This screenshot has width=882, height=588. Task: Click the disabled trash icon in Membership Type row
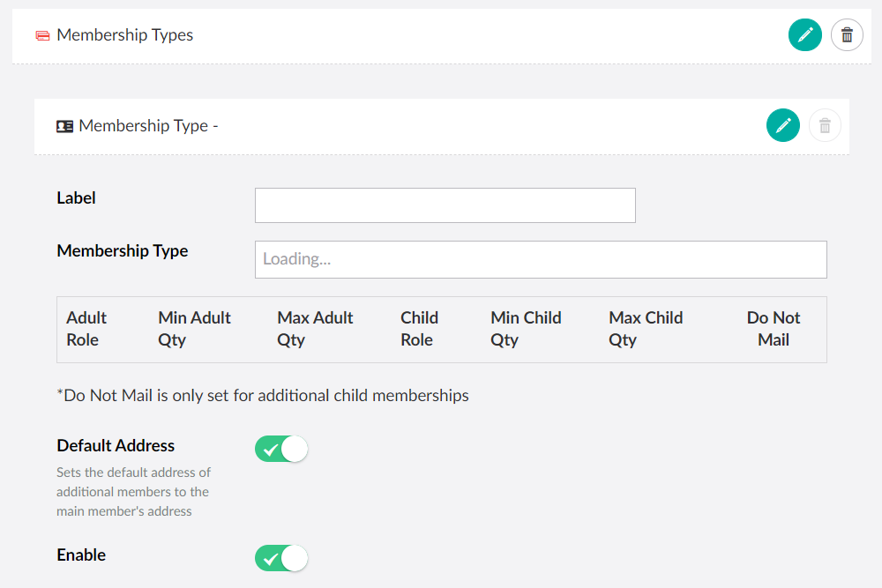point(825,125)
